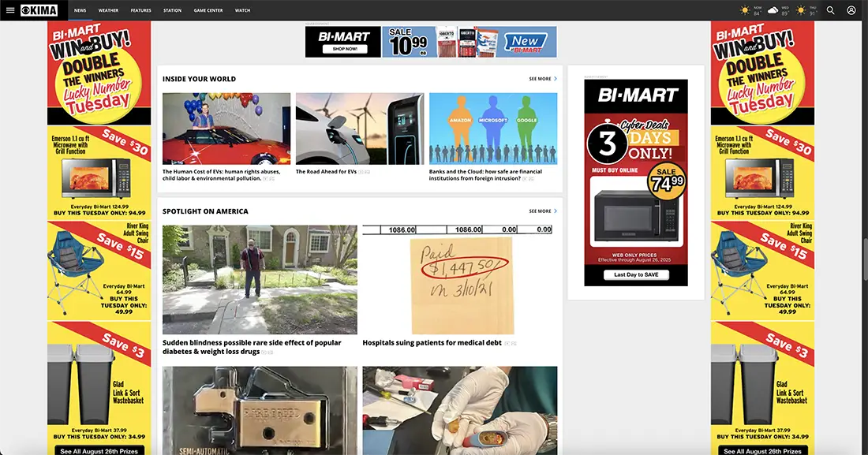Click the sunny current-weather icon
The height and width of the screenshot is (455, 868).
pyautogui.click(x=745, y=10)
